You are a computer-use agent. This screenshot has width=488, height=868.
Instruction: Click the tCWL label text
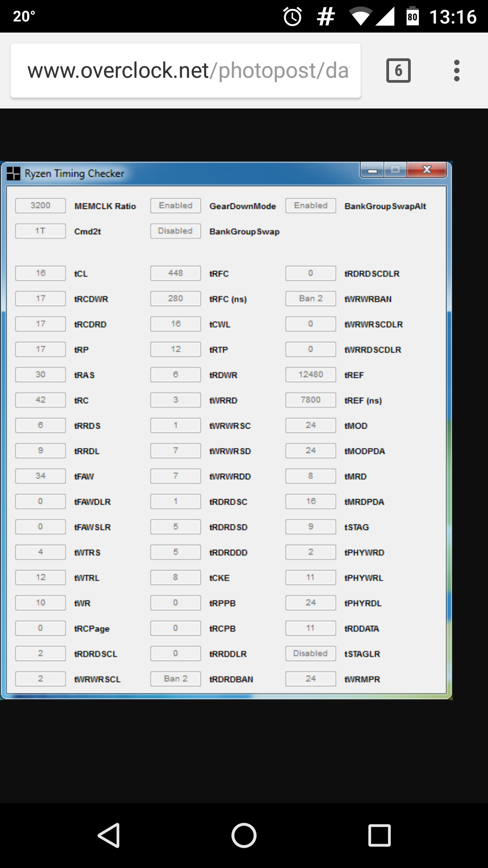tap(220, 325)
